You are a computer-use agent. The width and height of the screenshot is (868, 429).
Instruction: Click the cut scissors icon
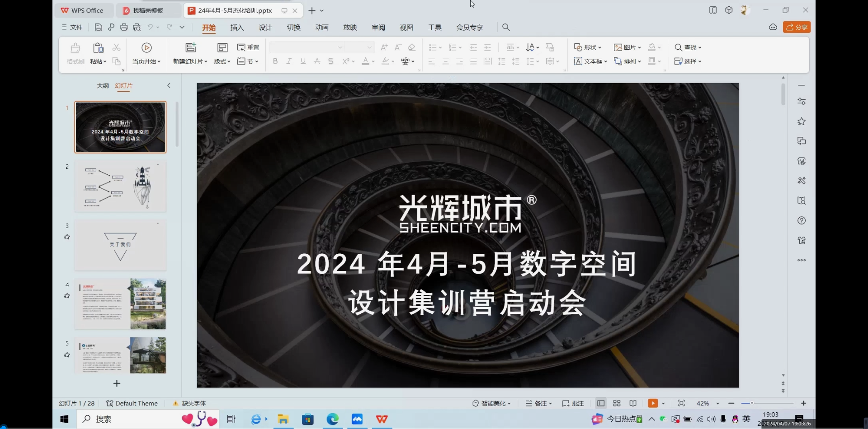point(116,47)
